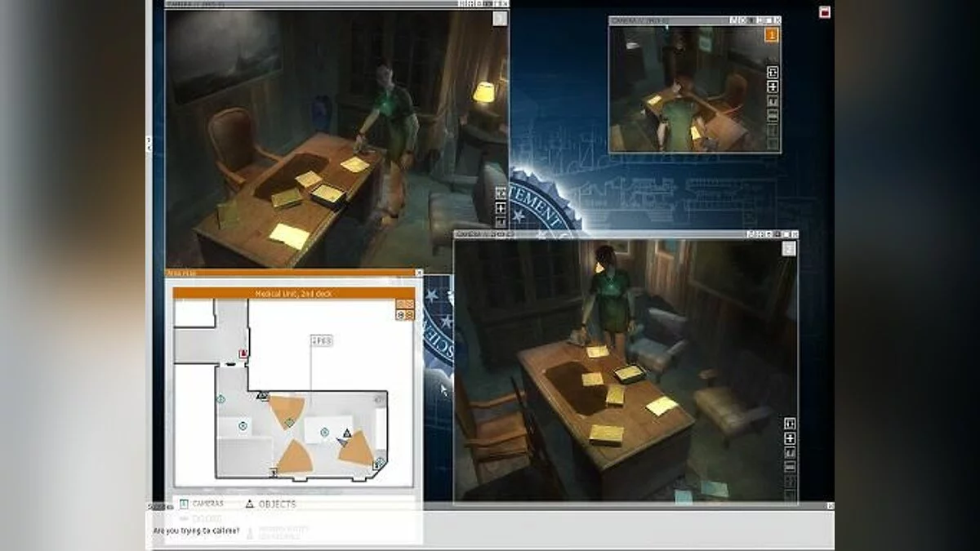This screenshot has width=980, height=551.
Task: Click the third tool icon in small camera window
Action: click(x=773, y=101)
